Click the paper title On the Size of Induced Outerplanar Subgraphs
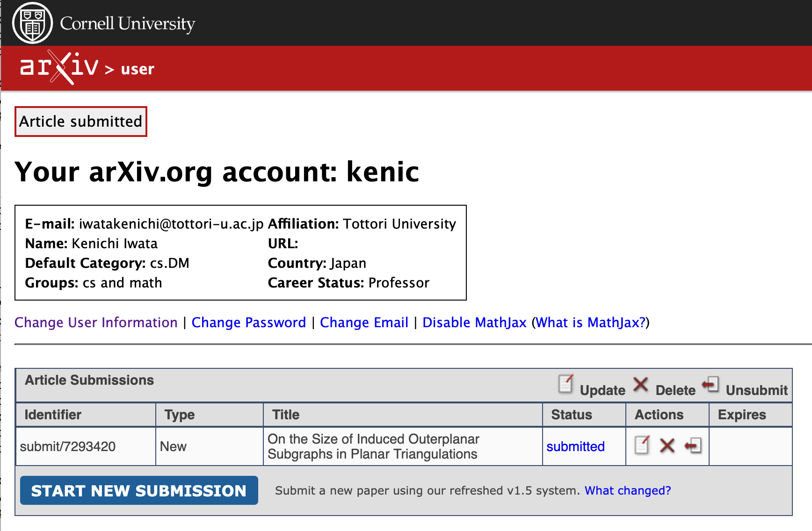The image size is (812, 531). (x=373, y=446)
